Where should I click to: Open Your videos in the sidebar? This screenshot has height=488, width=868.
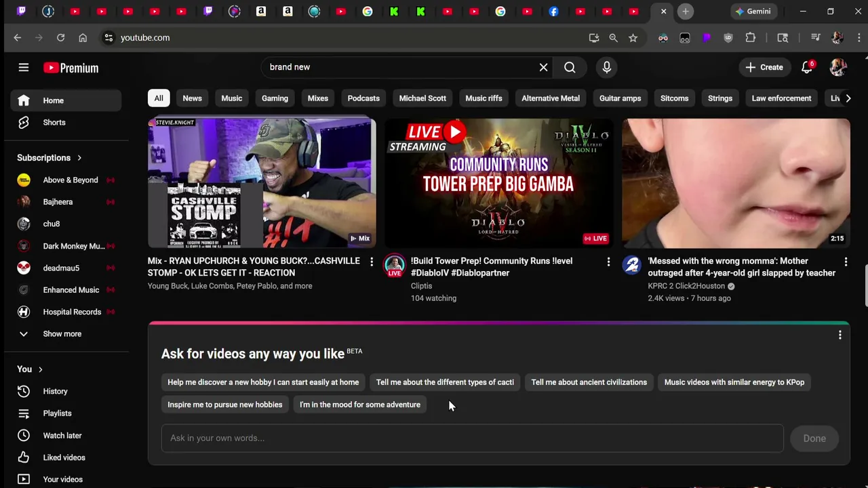coord(66,479)
